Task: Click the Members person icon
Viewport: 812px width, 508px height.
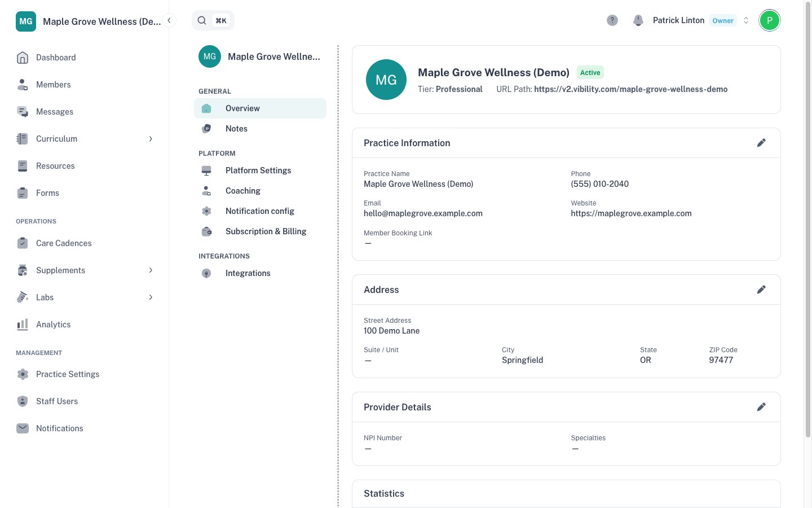Action: click(23, 85)
